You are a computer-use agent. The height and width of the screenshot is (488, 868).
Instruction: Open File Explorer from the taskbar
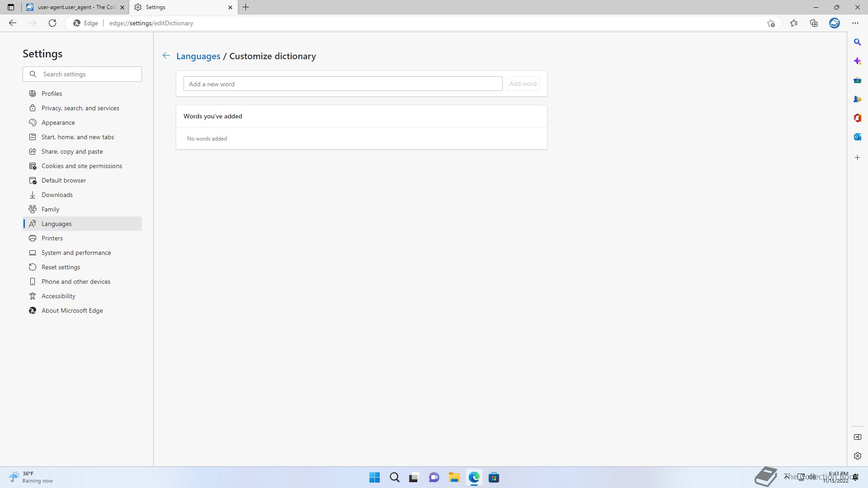click(x=454, y=477)
